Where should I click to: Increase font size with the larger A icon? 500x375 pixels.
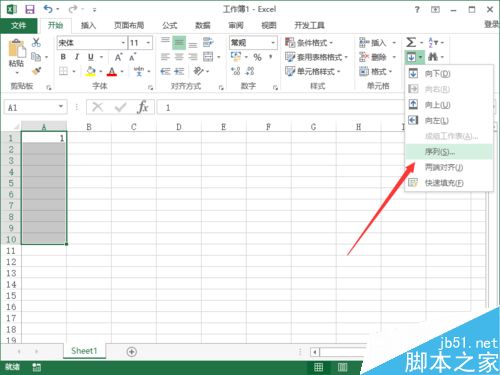point(118,57)
